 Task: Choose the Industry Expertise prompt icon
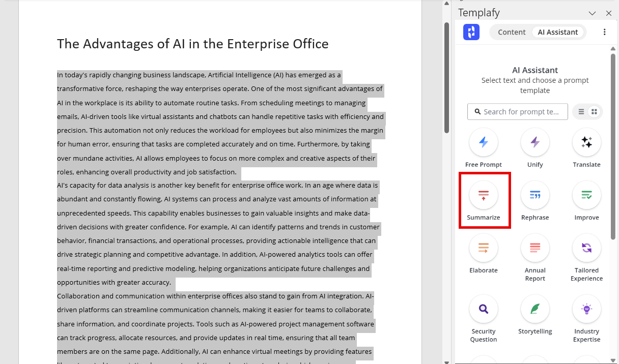586,309
